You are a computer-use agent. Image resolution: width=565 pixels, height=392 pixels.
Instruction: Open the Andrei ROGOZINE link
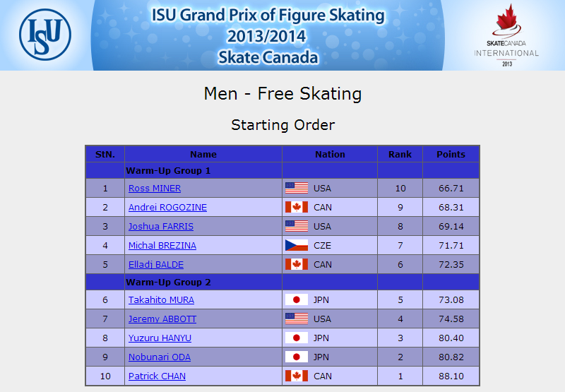167,208
